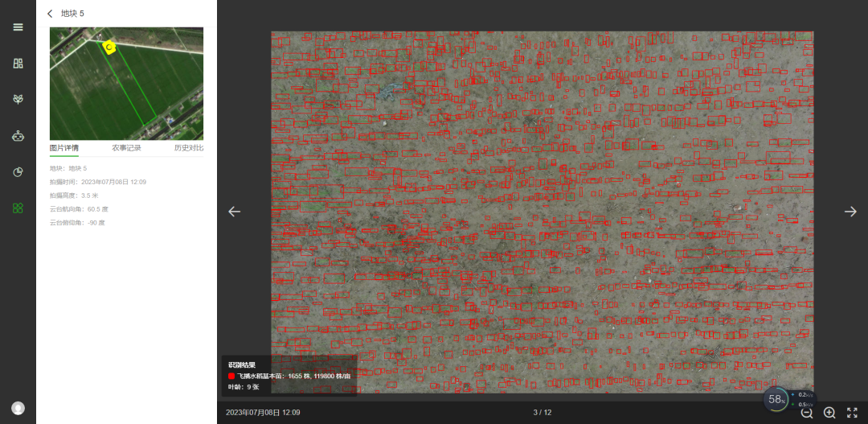Select the green four-square apps icon
The width and height of the screenshot is (868, 424).
[x=18, y=208]
